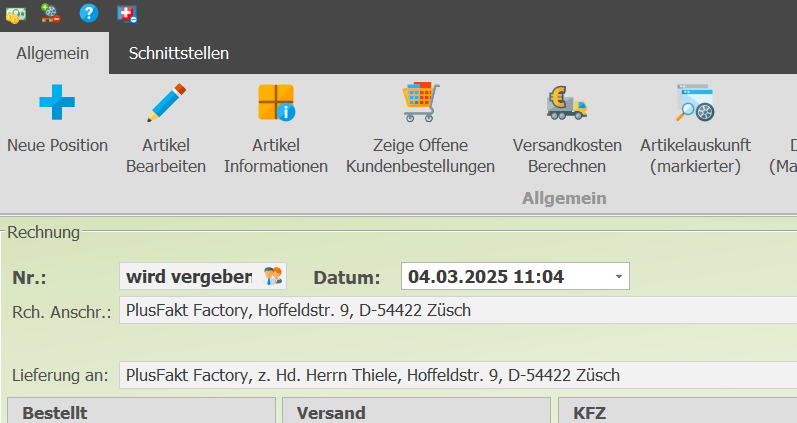Click the Rch. Anschr. address field
Viewport: 797px width, 423px height.
[x=458, y=310]
